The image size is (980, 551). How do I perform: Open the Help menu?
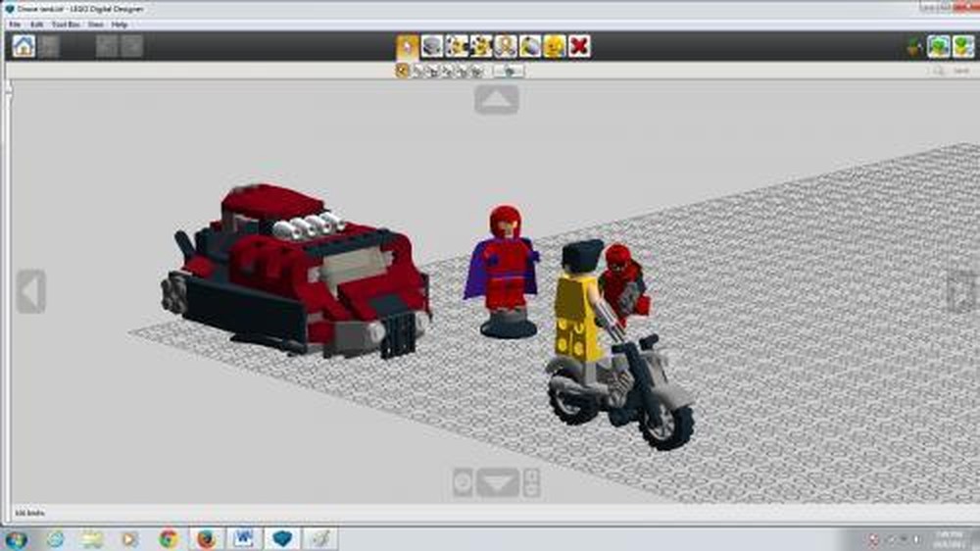tap(120, 25)
